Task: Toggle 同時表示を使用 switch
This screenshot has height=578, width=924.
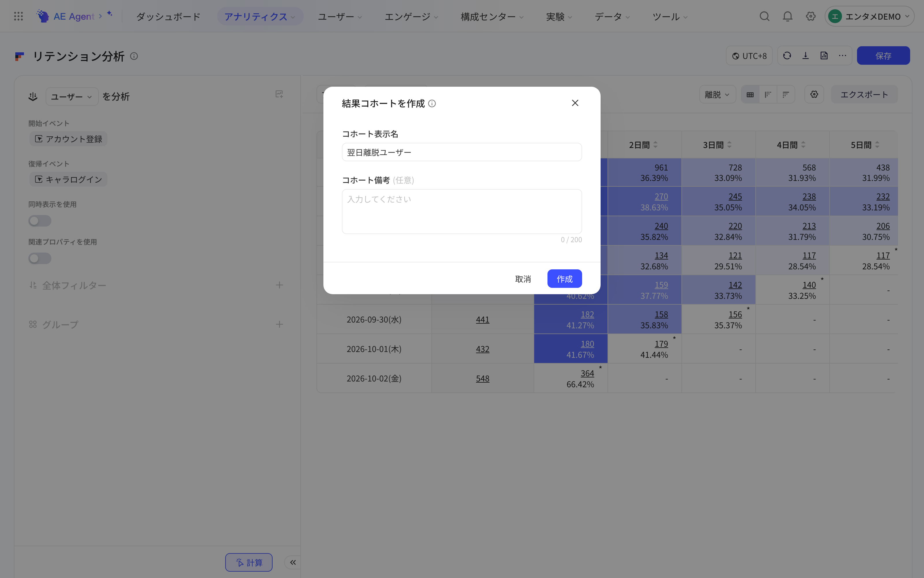Action: (x=40, y=221)
